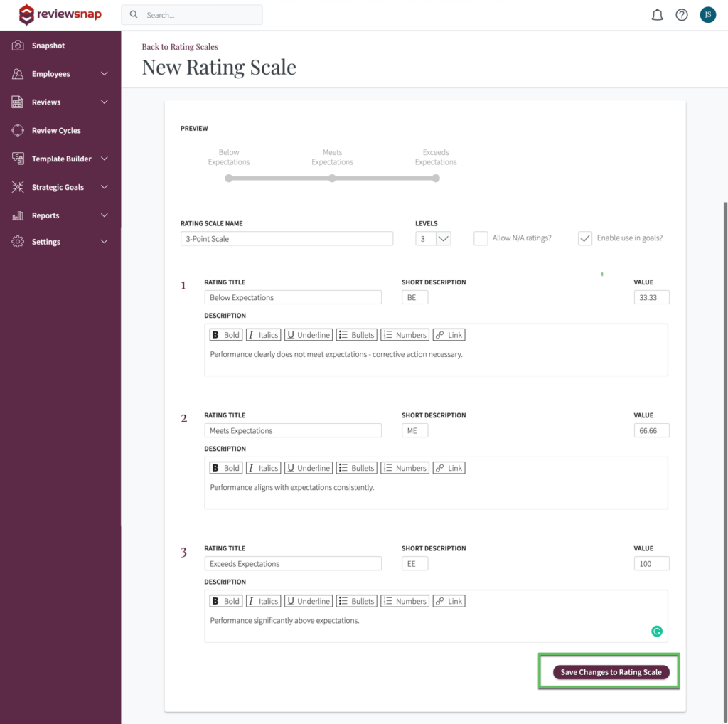This screenshot has width=728, height=724.
Task: Click the Strategic Goals sidebar icon
Action: 17,187
